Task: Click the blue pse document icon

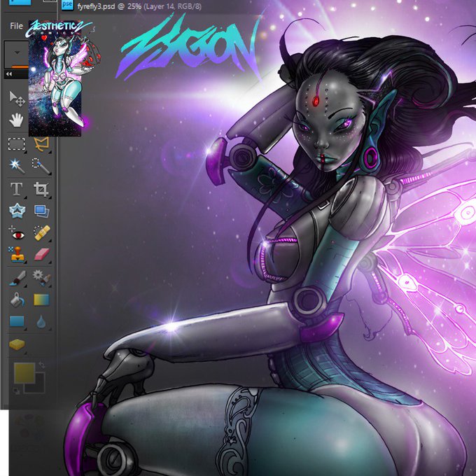Action: tap(67, 5)
